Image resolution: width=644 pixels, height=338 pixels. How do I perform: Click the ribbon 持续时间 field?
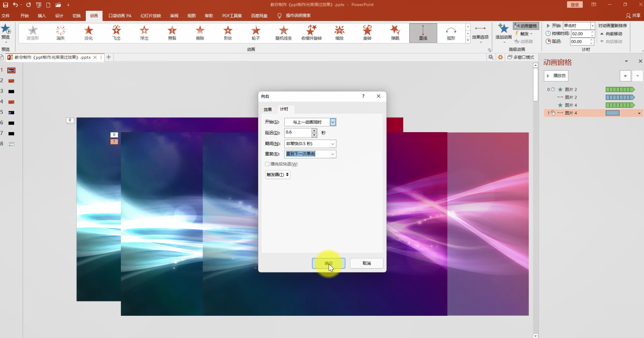[x=580, y=34]
